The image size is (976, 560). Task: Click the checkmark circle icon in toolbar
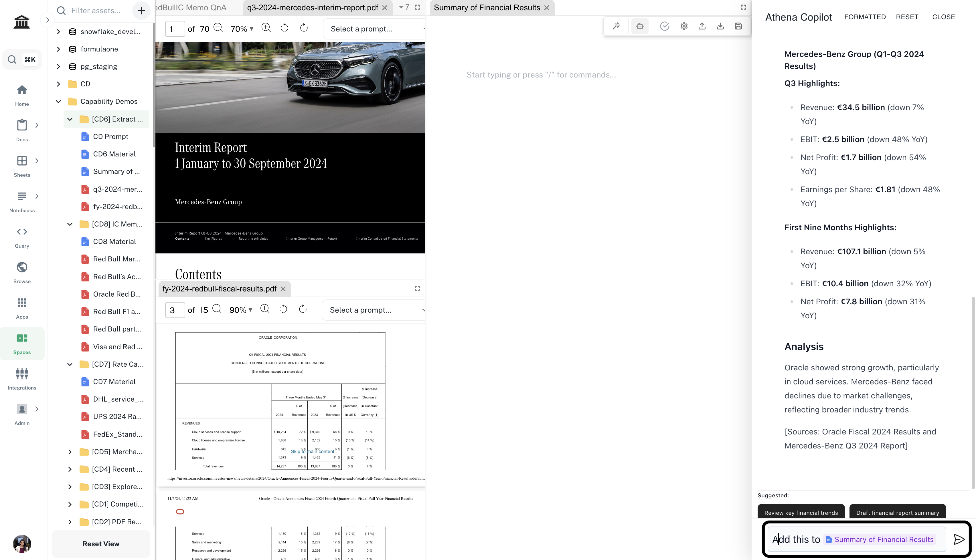coord(665,26)
